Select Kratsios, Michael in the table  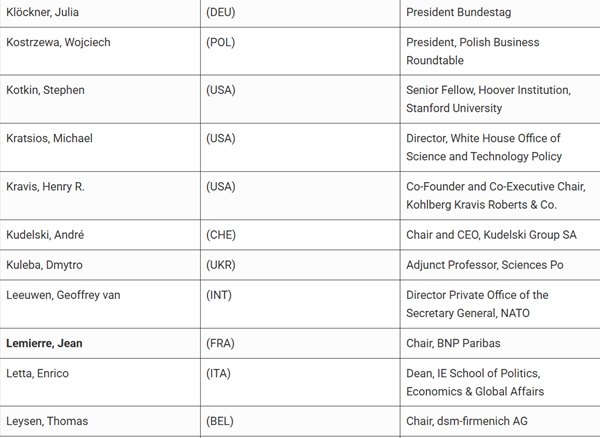point(49,138)
